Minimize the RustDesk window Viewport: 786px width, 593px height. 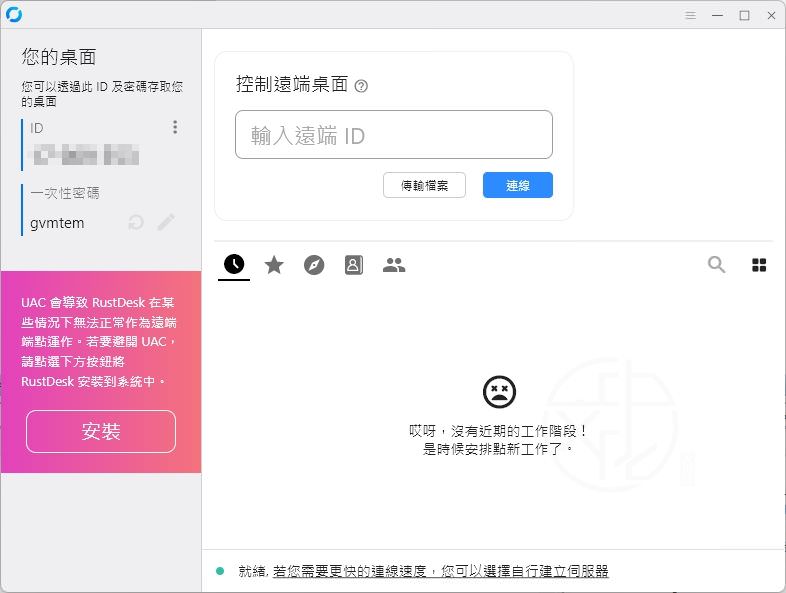(x=717, y=16)
